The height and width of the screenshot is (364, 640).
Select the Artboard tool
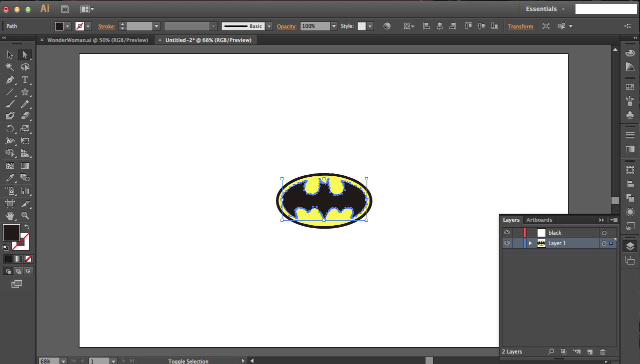tap(10, 204)
